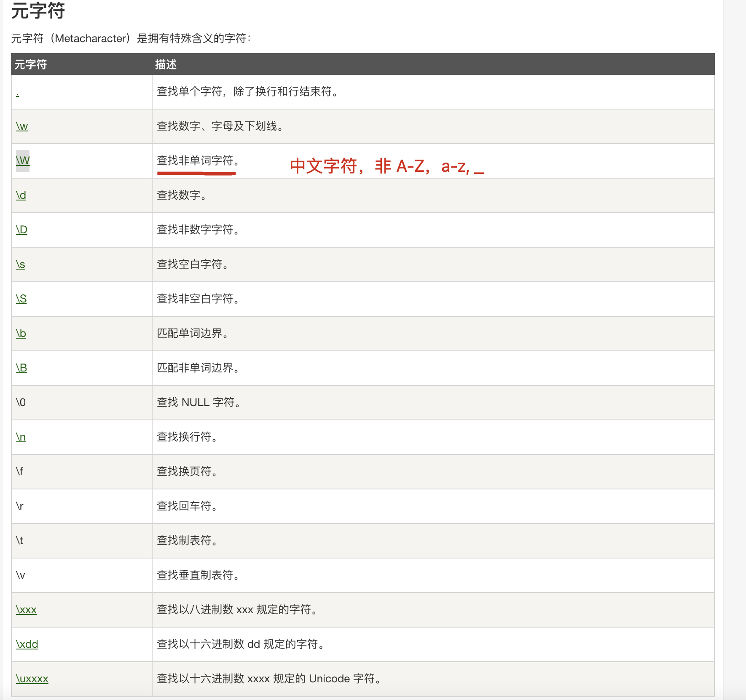Open the \b word boundary link
Image resolution: width=746 pixels, height=700 pixels.
click(x=21, y=333)
